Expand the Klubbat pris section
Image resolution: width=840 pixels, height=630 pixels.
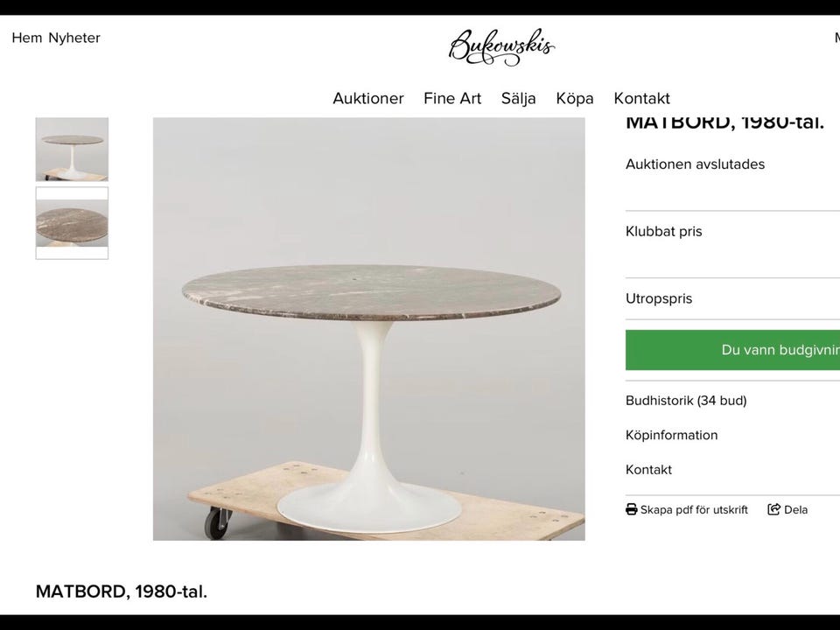(x=664, y=231)
